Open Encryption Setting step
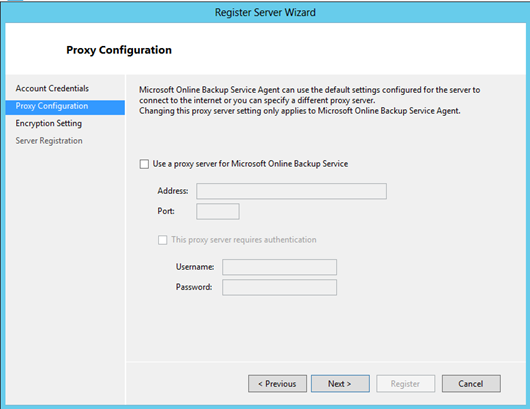This screenshot has height=409, width=530. 49,124
